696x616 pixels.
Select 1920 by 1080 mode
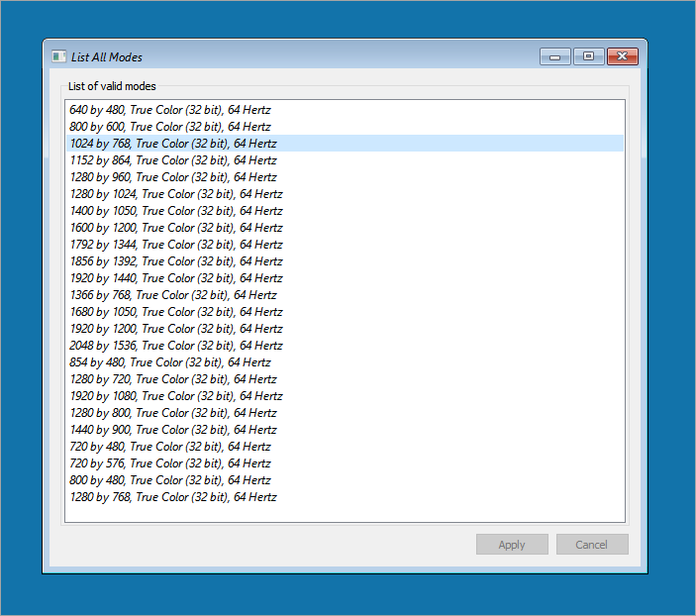(345, 396)
